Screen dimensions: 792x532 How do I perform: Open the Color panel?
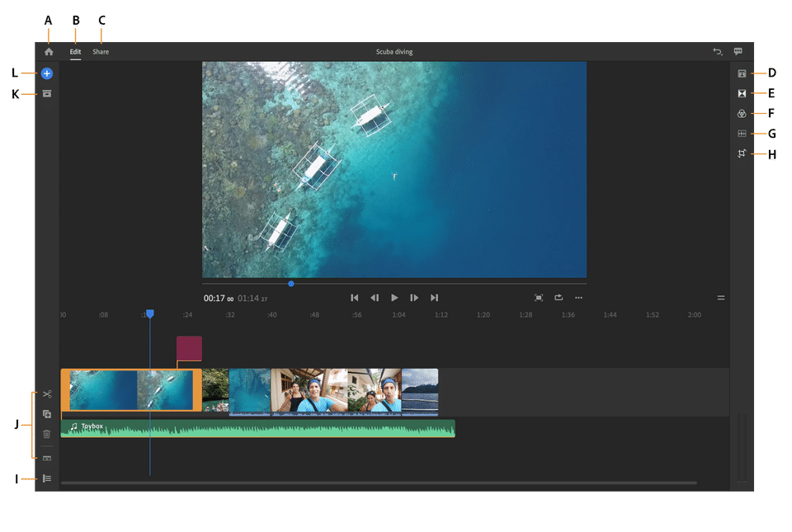click(742, 114)
